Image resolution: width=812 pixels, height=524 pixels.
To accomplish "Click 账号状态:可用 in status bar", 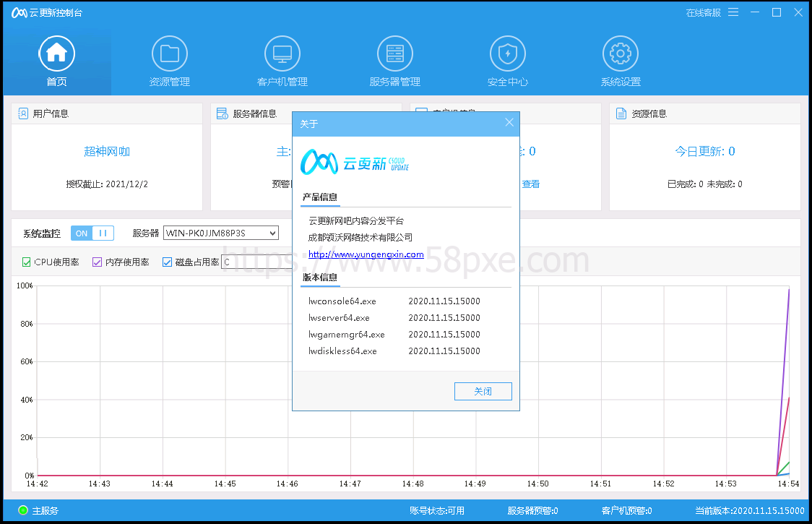I will coord(436,510).
